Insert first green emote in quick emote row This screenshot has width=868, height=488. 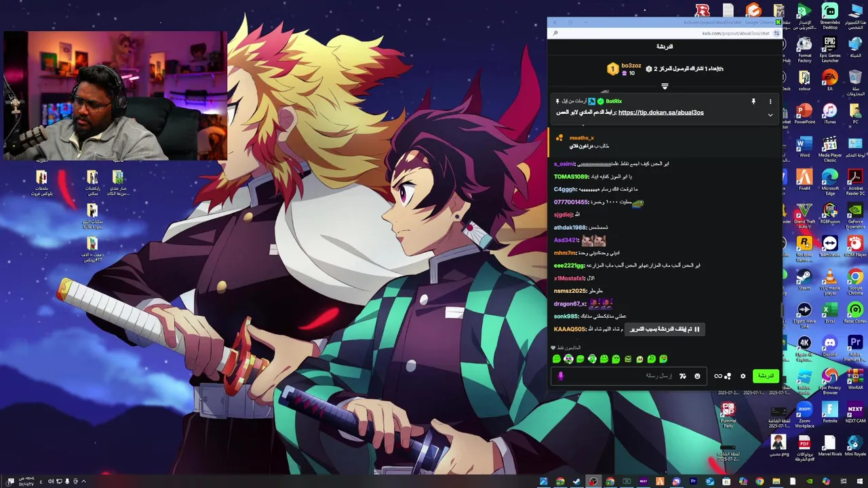pos(557,359)
